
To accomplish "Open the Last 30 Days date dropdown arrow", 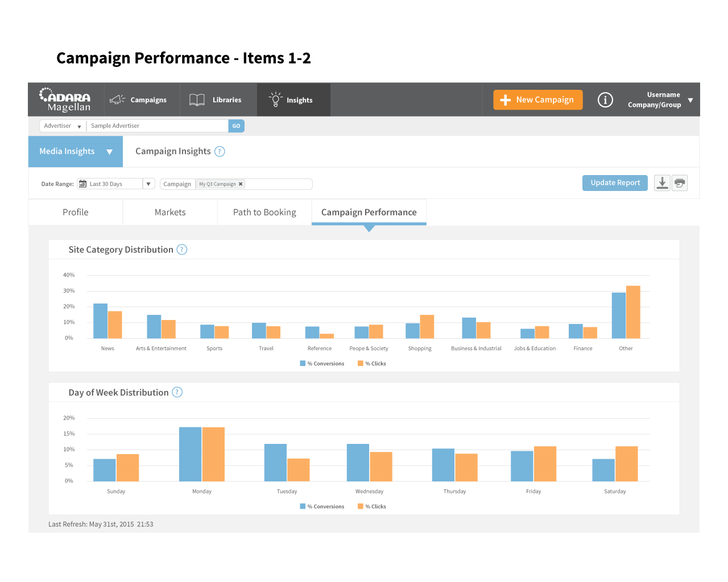I will [148, 184].
